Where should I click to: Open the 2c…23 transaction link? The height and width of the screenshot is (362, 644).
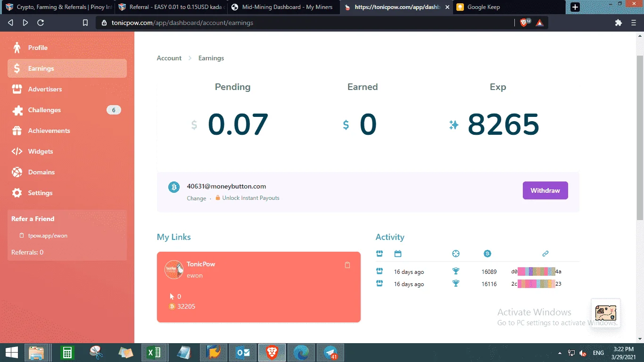(x=536, y=284)
